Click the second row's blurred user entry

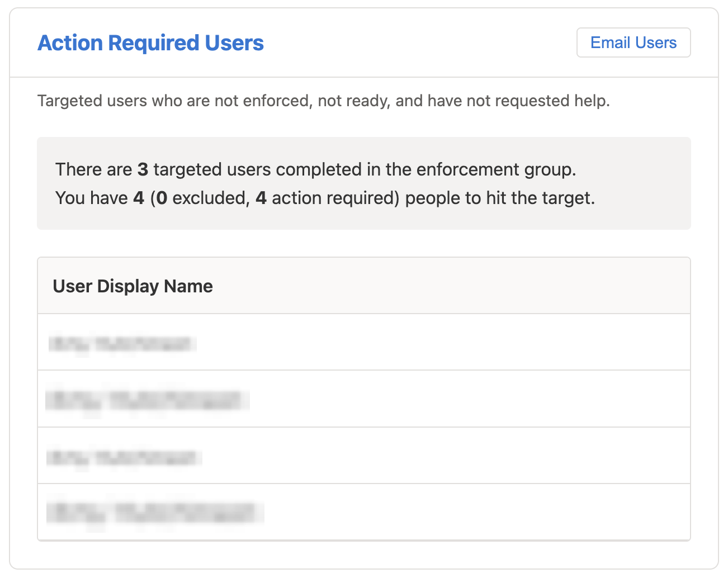(145, 398)
